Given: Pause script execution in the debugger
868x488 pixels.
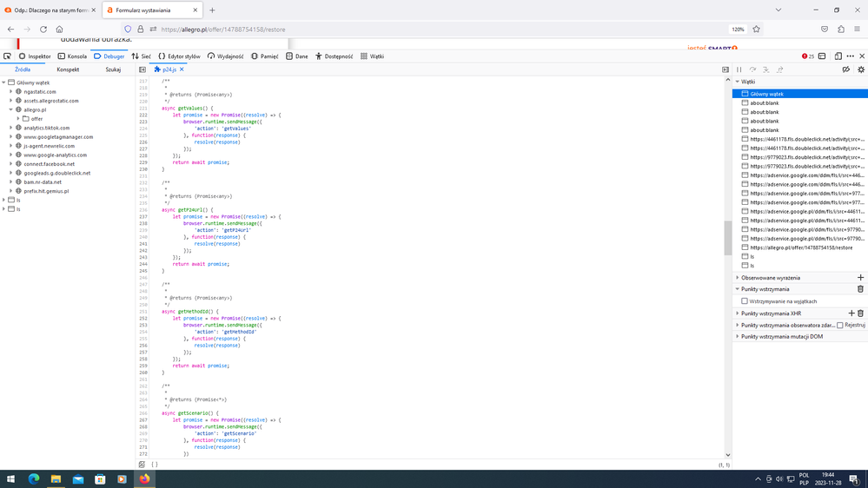Looking at the screenshot, I should tap(739, 69).
